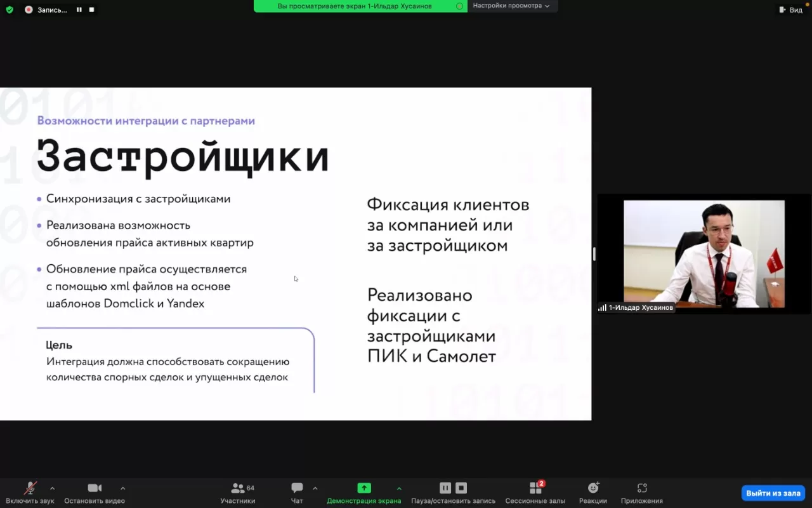Viewport: 812px width, 508px height.
Task: Open the Приложения apps panel
Action: tap(642, 488)
